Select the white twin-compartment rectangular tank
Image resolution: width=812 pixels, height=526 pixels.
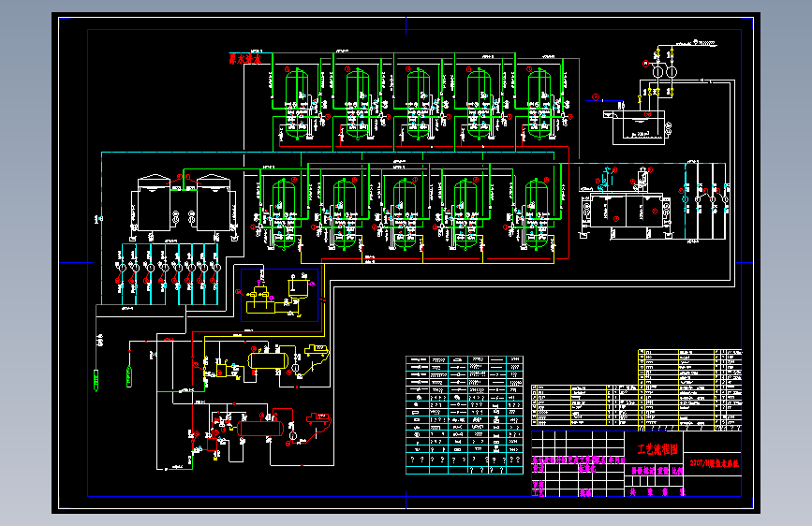click(626, 211)
